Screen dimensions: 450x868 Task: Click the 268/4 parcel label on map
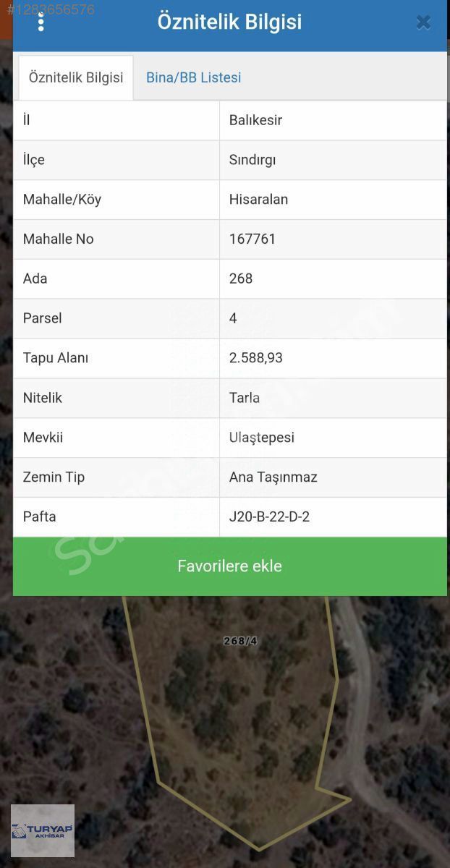pos(240,641)
